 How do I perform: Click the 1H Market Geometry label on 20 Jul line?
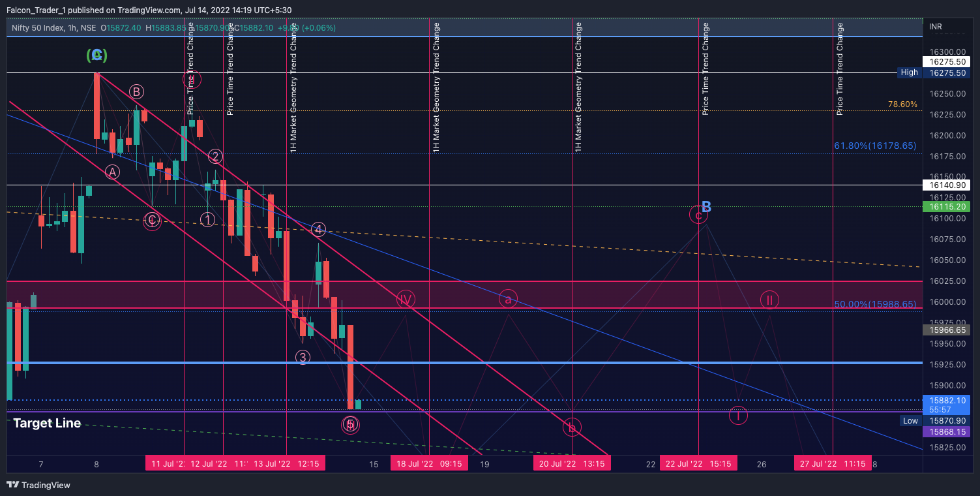tap(578, 88)
